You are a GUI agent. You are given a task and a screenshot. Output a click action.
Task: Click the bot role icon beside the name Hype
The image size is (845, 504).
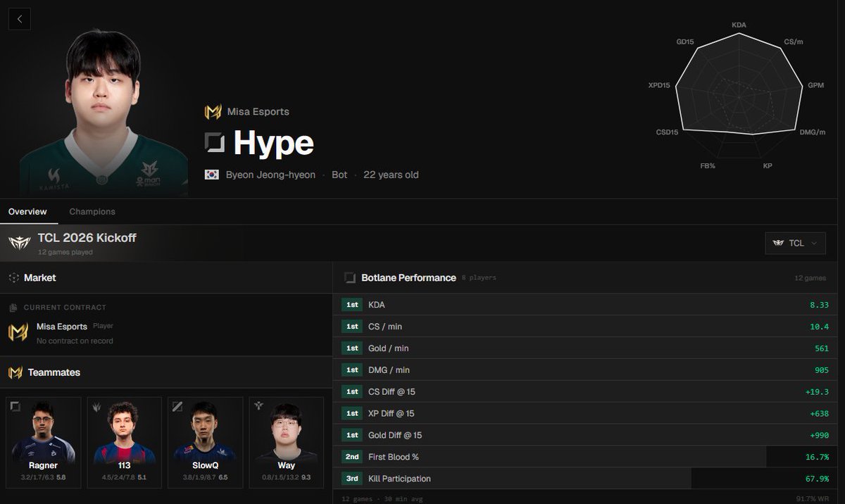pyautogui.click(x=215, y=143)
